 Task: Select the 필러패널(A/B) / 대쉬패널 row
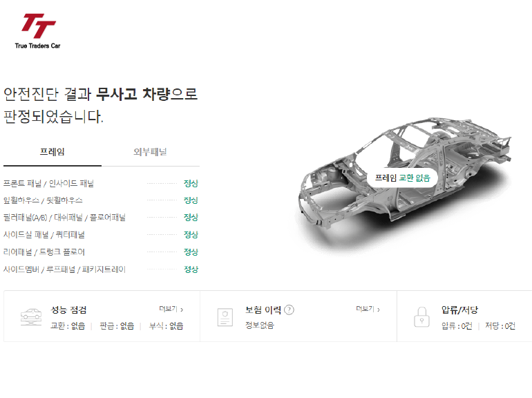coord(101,218)
